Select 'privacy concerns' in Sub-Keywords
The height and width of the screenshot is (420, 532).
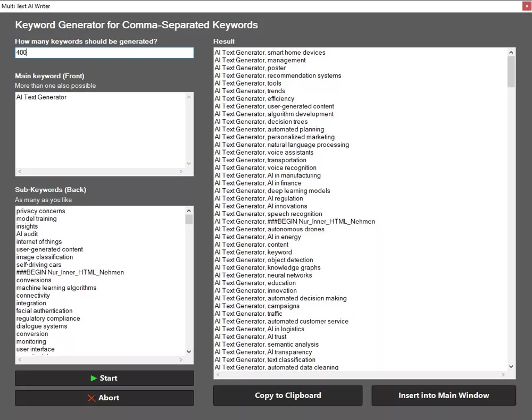tap(41, 211)
